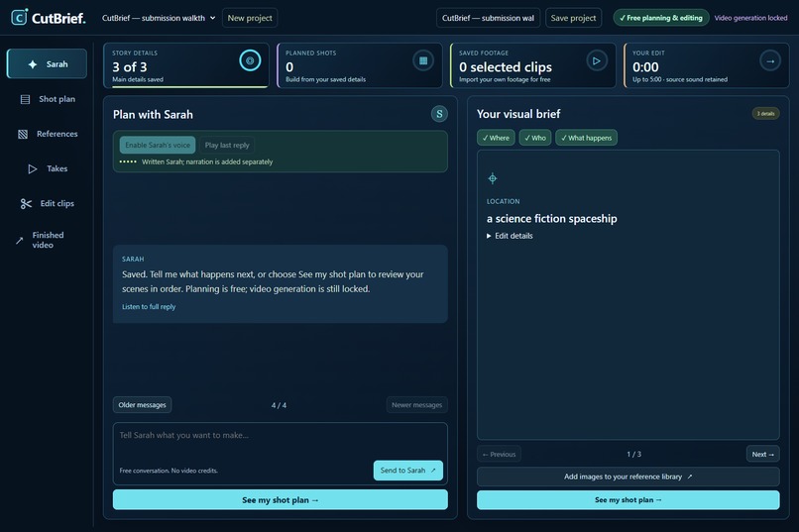Click the 'Your visual brief' heading
The width and height of the screenshot is (799, 532).
[518, 114]
